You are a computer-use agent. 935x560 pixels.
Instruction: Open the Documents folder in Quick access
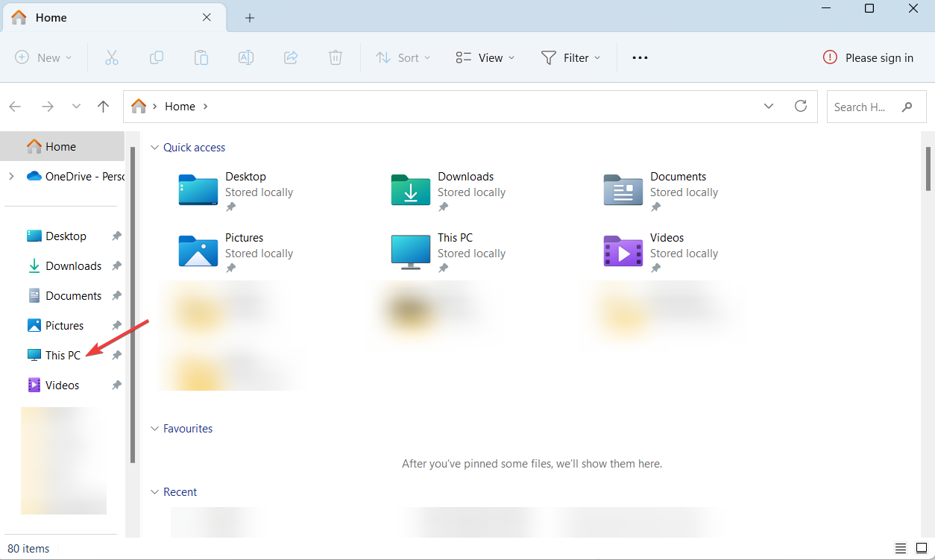[x=662, y=192]
